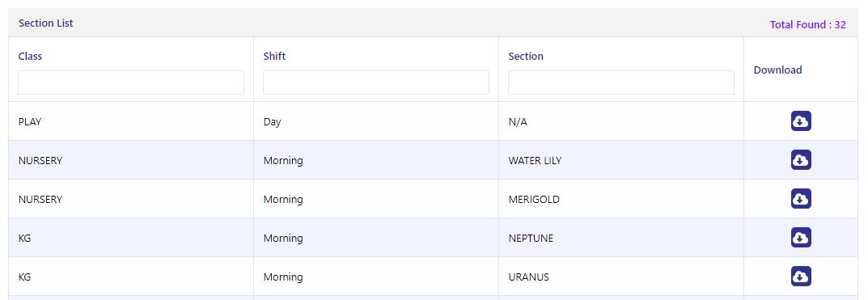Download the NURSERY WATER LILY section
The width and height of the screenshot is (868, 300).
pos(801,159)
